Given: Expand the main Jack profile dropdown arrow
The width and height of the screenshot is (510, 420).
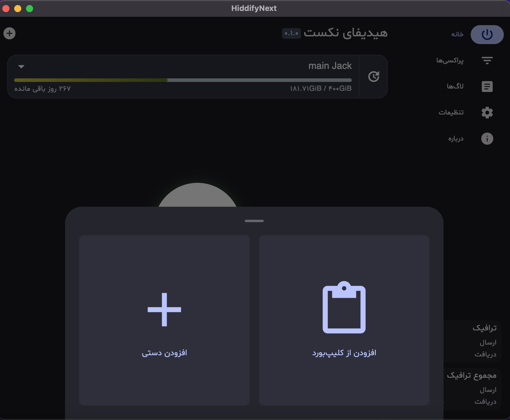Looking at the screenshot, I should pos(21,67).
